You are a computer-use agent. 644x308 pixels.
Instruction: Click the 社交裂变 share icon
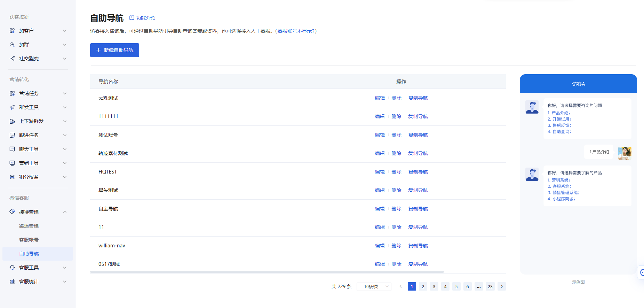pos(12,59)
